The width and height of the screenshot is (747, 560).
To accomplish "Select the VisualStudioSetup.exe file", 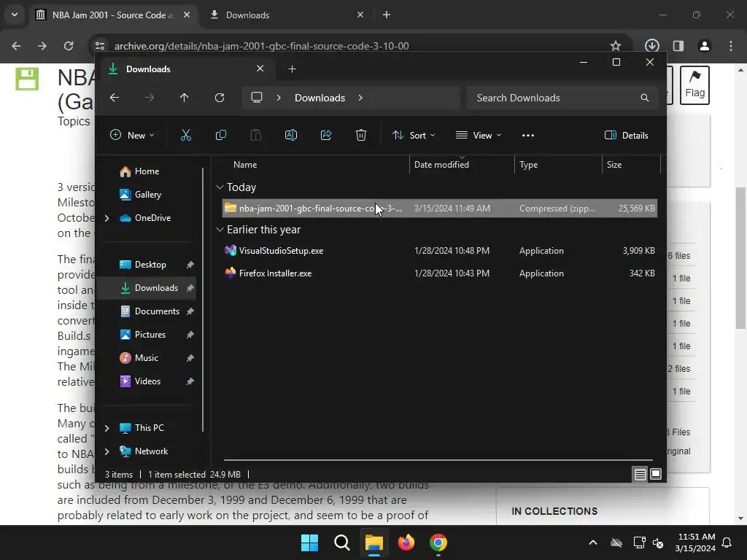I will [x=440, y=251].
